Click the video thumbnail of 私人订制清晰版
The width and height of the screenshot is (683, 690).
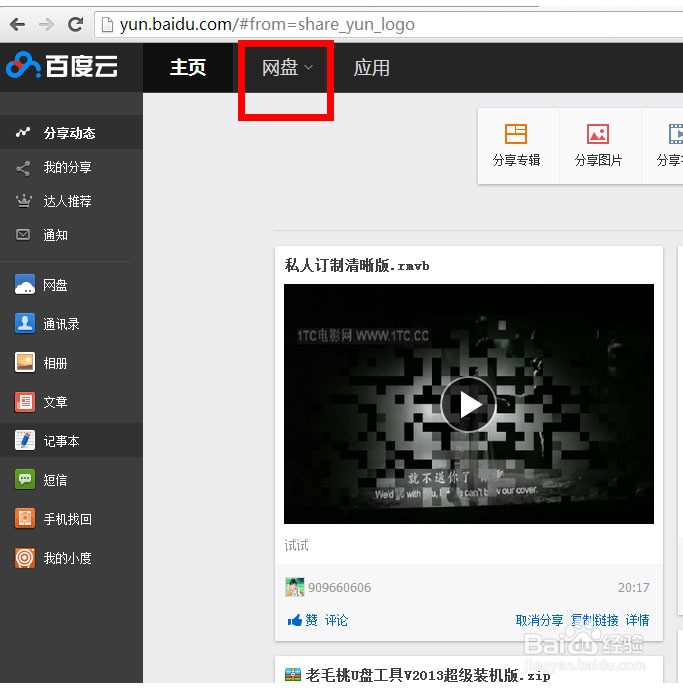[469, 404]
